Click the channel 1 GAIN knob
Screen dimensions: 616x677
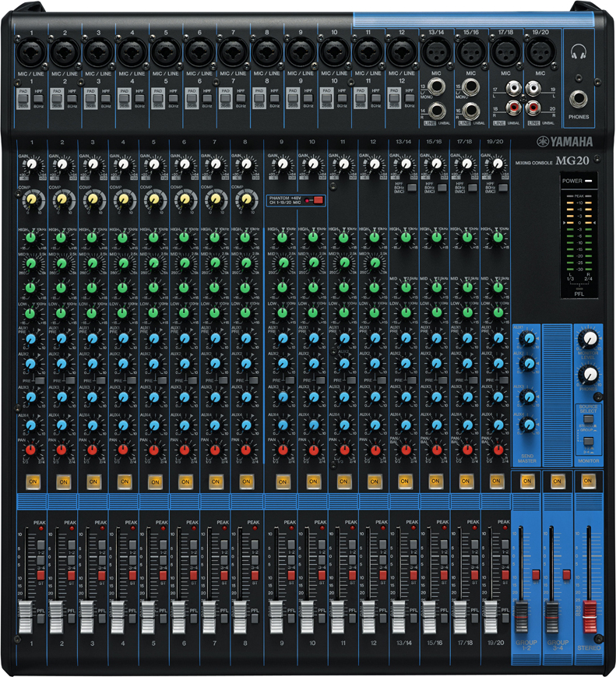point(31,164)
